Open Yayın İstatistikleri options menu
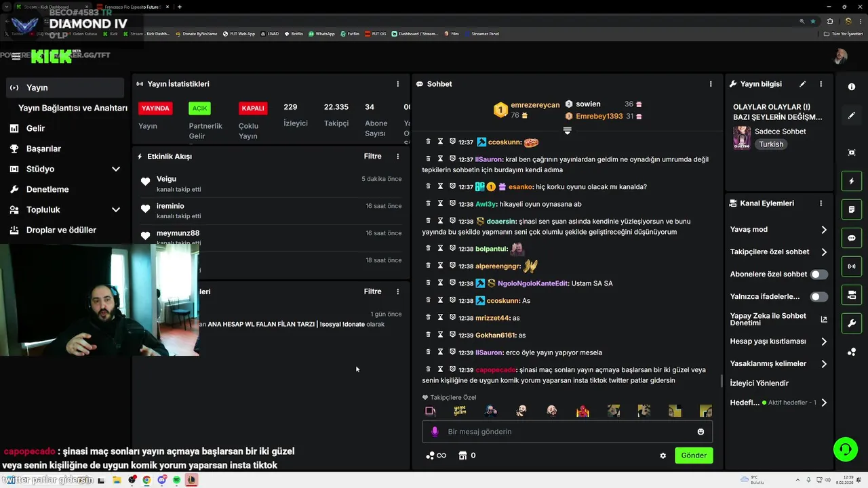The width and height of the screenshot is (868, 488). 398,84
